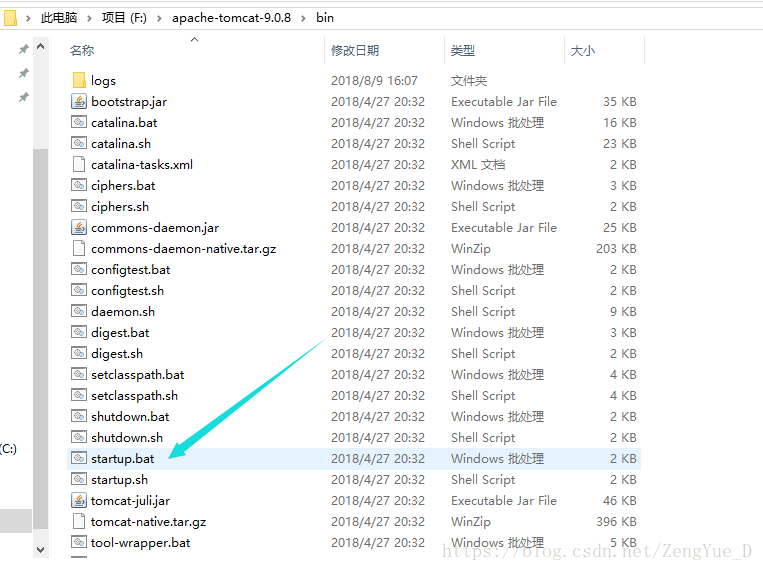The width and height of the screenshot is (763, 571).
Task: Select the bootstrap.jar file name
Action: (129, 102)
